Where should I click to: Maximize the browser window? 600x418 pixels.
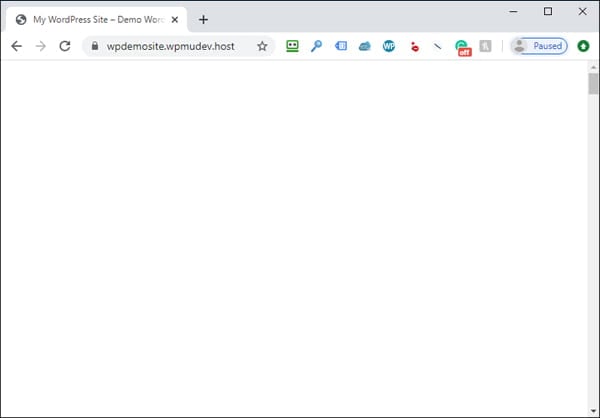[548, 11]
